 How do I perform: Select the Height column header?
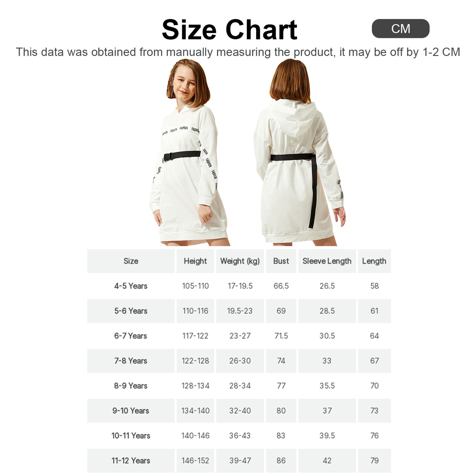coord(195,261)
